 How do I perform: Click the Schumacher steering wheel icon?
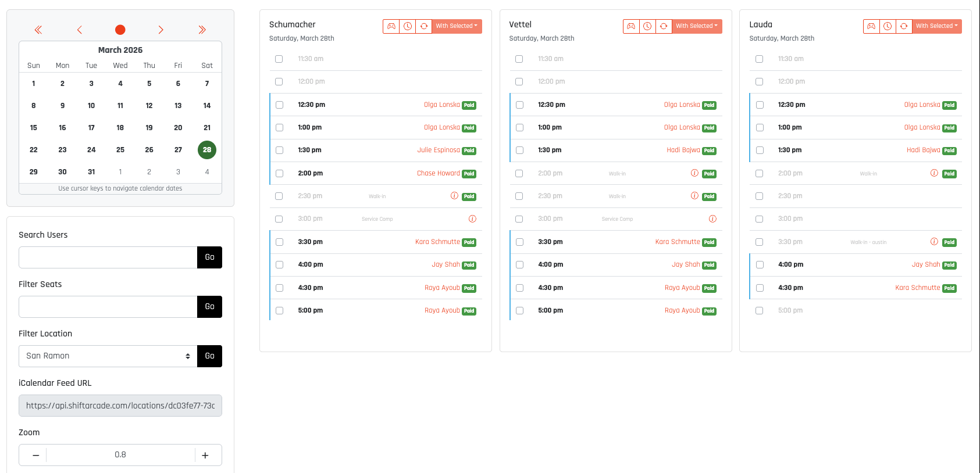[391, 26]
